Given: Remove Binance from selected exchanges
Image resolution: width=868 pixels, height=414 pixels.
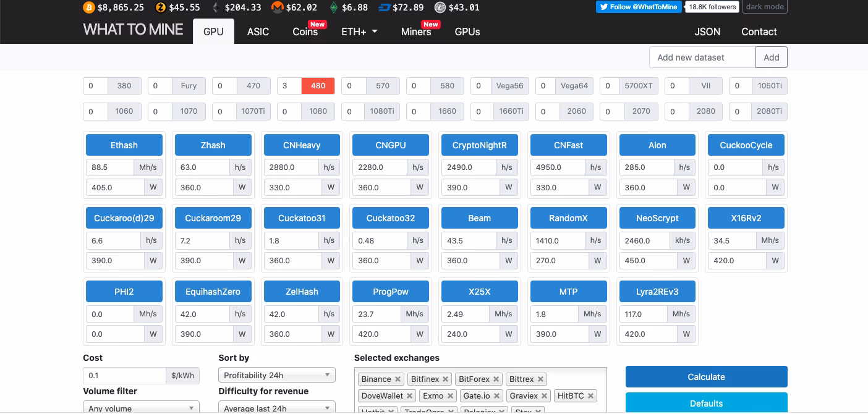Looking at the screenshot, I should [398, 379].
